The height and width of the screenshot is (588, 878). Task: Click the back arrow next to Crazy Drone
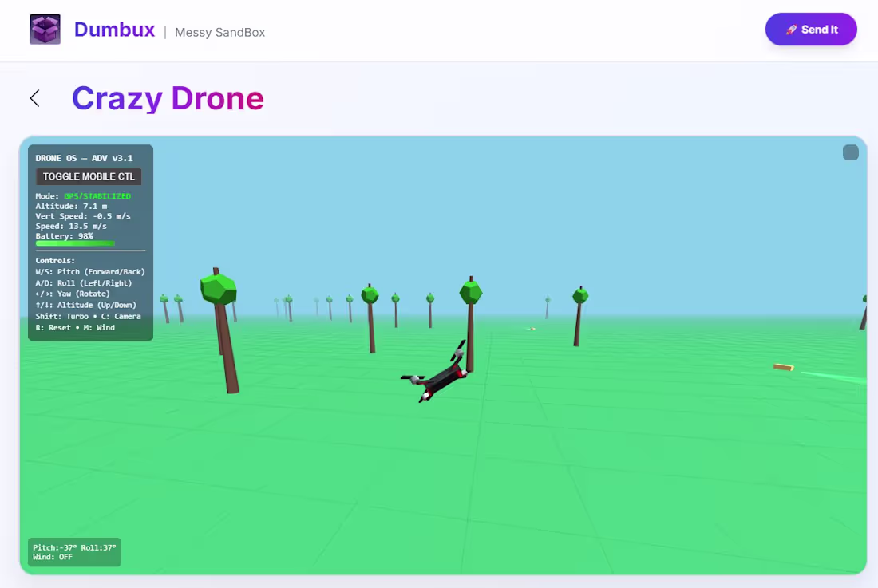point(34,98)
